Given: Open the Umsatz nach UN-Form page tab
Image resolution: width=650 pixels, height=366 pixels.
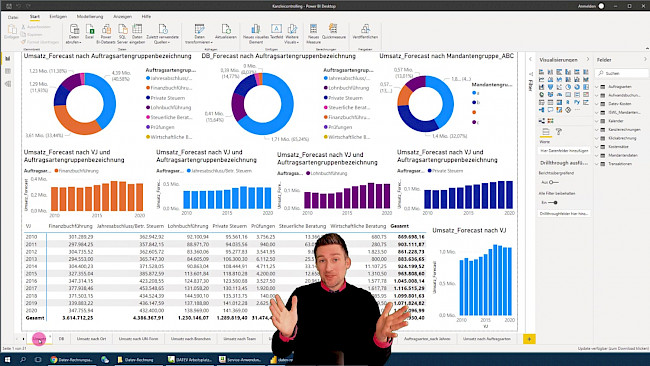Looking at the screenshot, I should [x=138, y=339].
